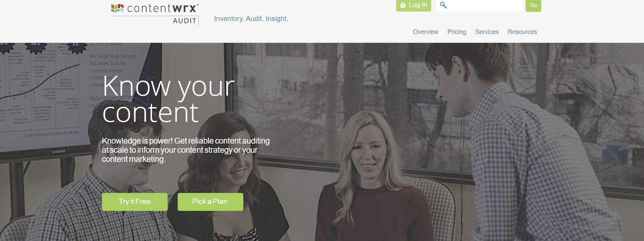Click the Pick a Plan button
This screenshot has width=644, height=241.
210,202
